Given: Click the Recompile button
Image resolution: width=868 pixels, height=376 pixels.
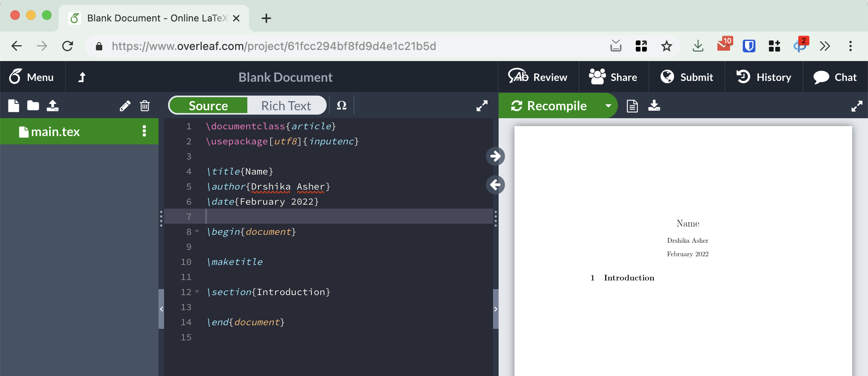Looking at the screenshot, I should [x=549, y=106].
